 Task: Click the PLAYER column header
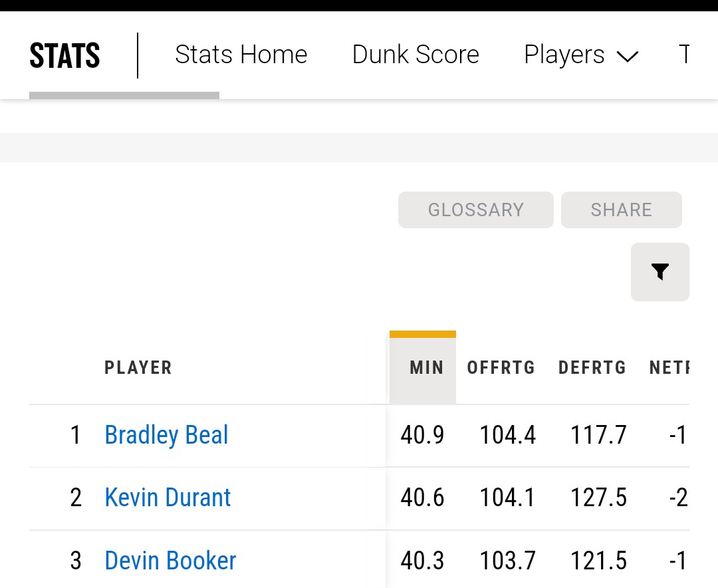pyautogui.click(x=138, y=368)
